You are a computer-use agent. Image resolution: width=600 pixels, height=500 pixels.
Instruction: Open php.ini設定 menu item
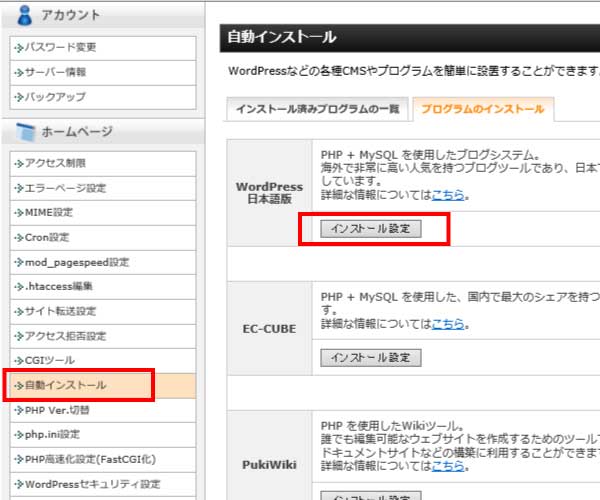103,435
